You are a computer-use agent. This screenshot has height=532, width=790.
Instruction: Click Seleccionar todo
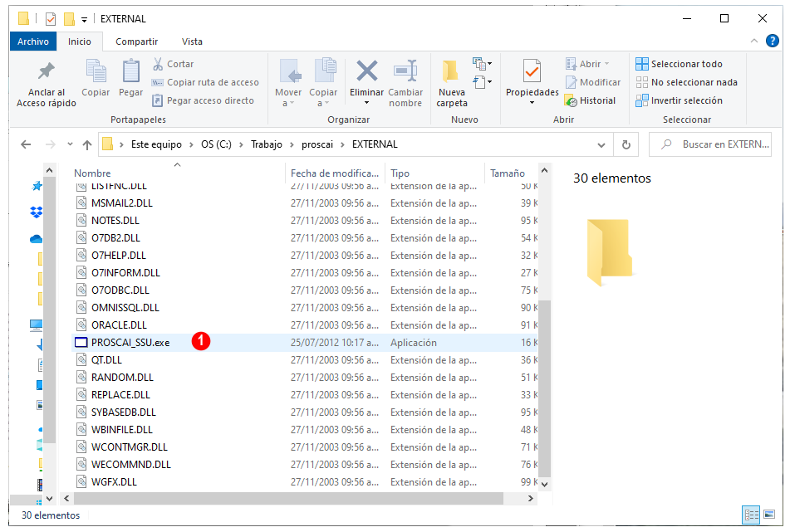tap(680, 64)
